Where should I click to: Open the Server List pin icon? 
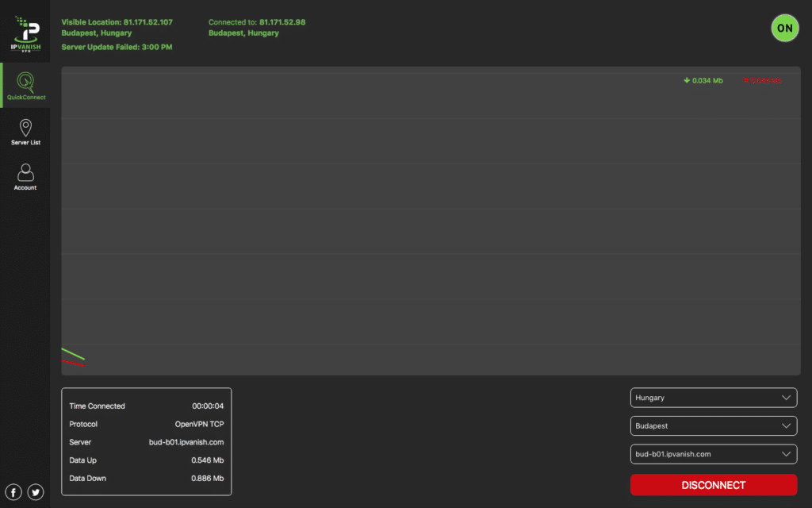pos(25,129)
